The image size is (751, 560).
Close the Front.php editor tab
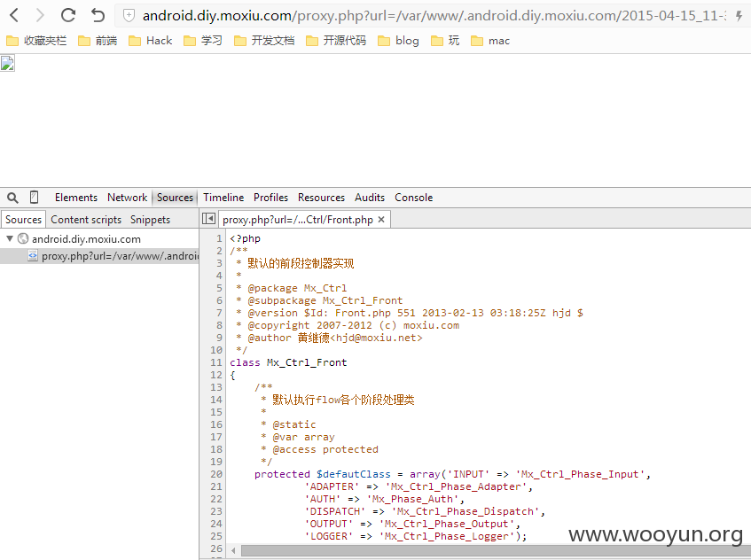[x=381, y=219]
